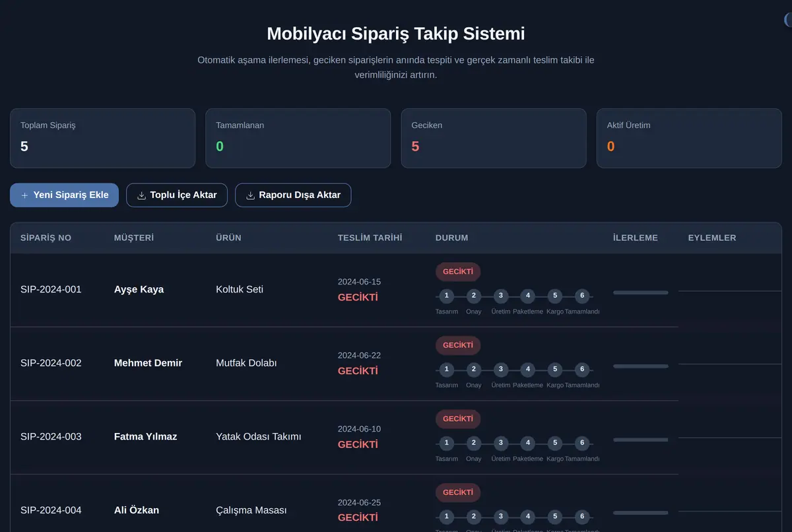Click progress bar in Mehmet Demir row

641,366
